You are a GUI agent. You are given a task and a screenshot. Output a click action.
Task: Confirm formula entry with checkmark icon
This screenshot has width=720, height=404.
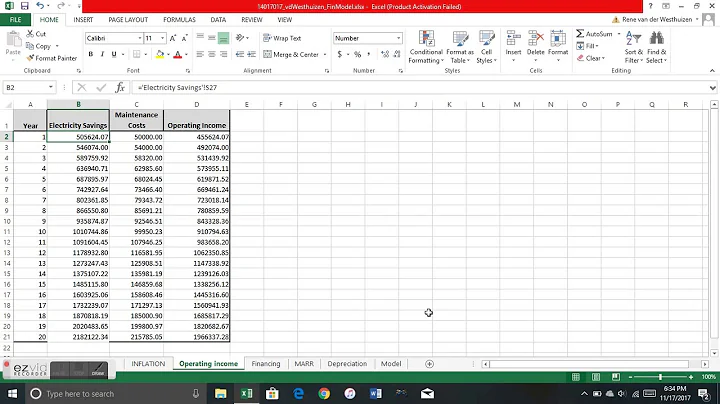(101, 87)
